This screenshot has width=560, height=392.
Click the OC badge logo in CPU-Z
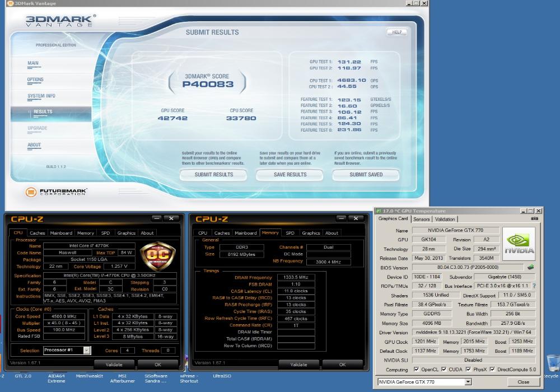(157, 256)
